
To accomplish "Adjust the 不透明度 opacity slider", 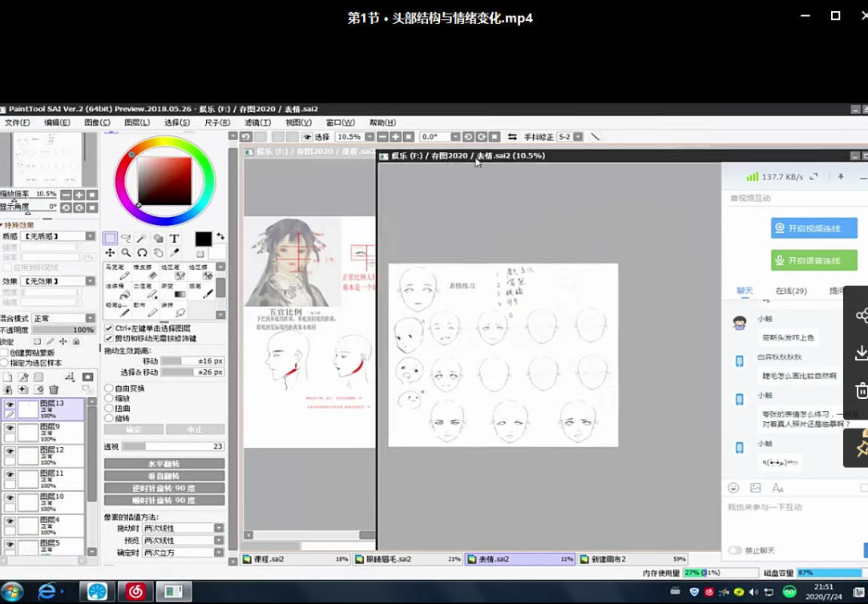I will (63, 330).
